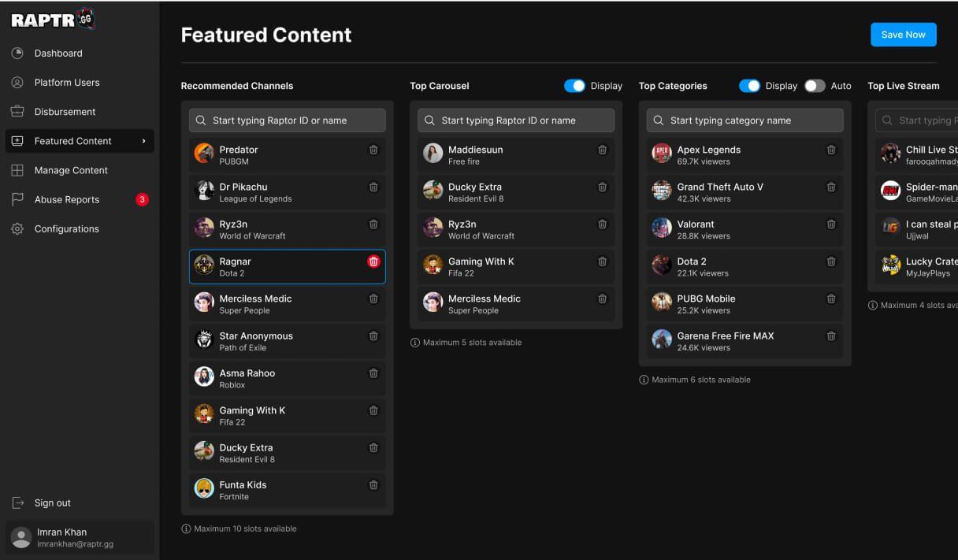Delete Ducky Extra from Recommended Channels

373,447
